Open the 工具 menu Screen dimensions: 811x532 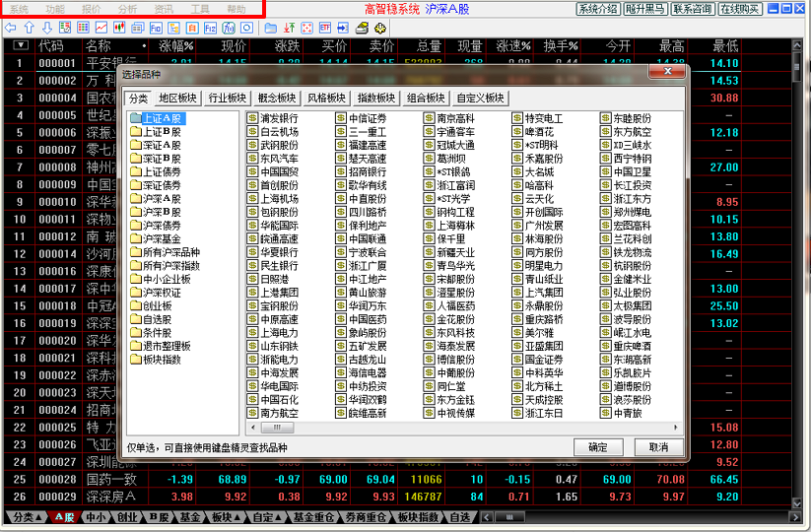(x=200, y=9)
